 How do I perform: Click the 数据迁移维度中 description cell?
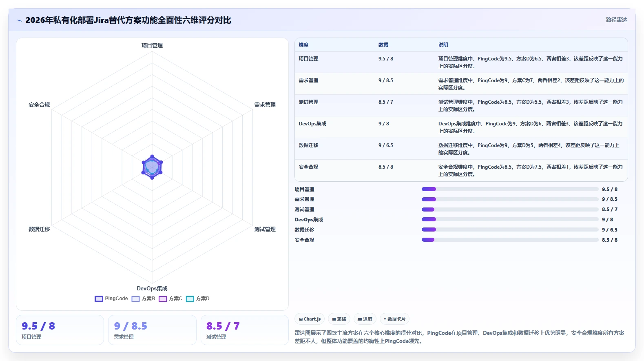click(531, 149)
